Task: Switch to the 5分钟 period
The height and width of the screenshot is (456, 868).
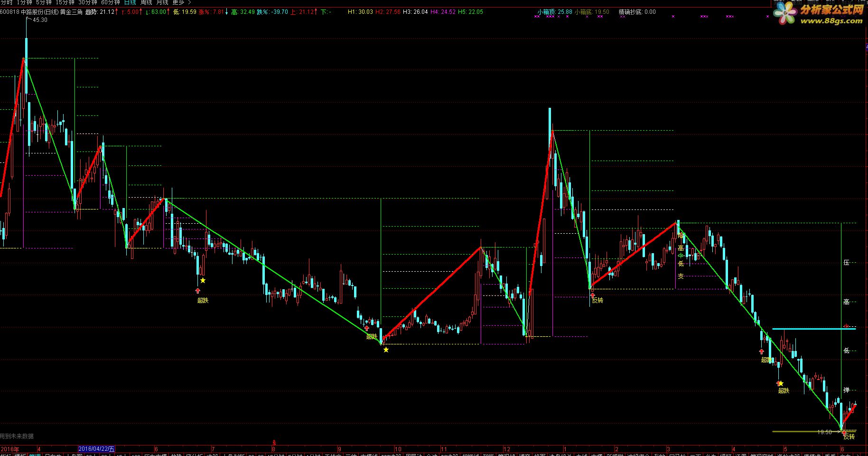Action: tap(44, 3)
